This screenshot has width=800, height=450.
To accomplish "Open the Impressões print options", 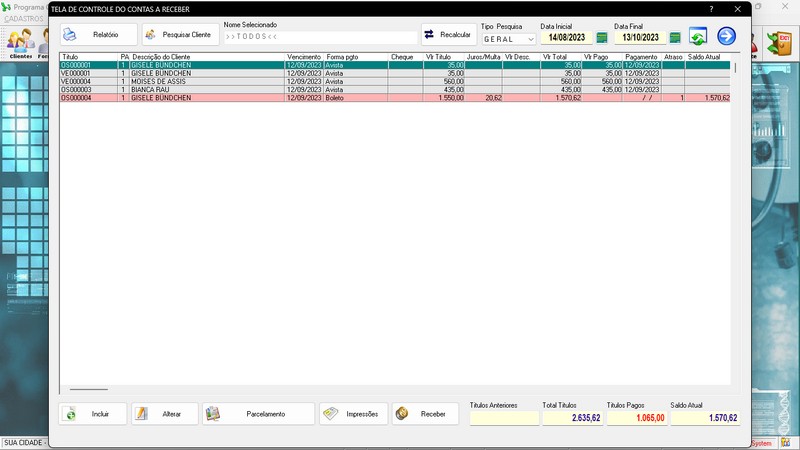I will (x=353, y=414).
